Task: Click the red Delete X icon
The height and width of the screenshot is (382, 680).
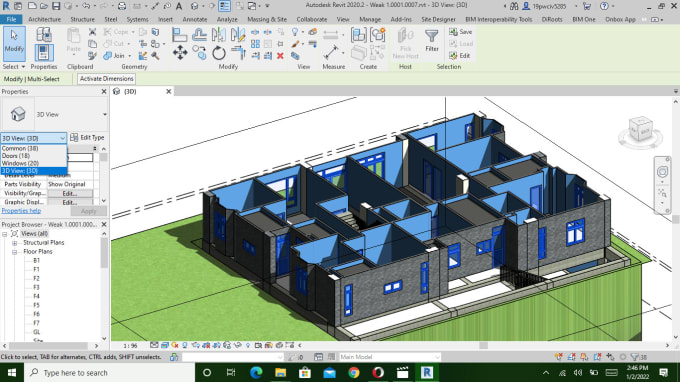Action: pyautogui.click(x=280, y=56)
